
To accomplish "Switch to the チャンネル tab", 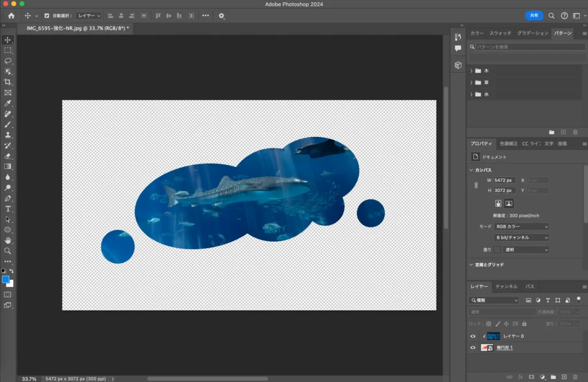I will 506,286.
